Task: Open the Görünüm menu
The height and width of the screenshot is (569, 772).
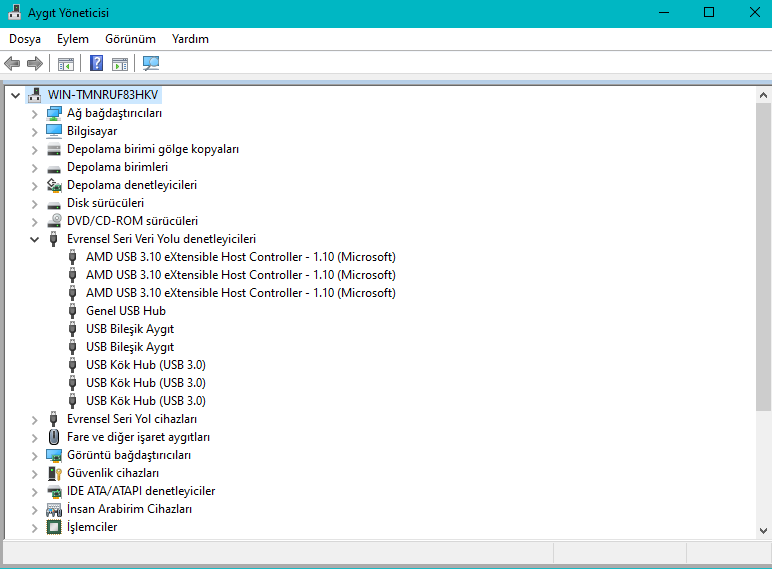Action: tap(130, 39)
